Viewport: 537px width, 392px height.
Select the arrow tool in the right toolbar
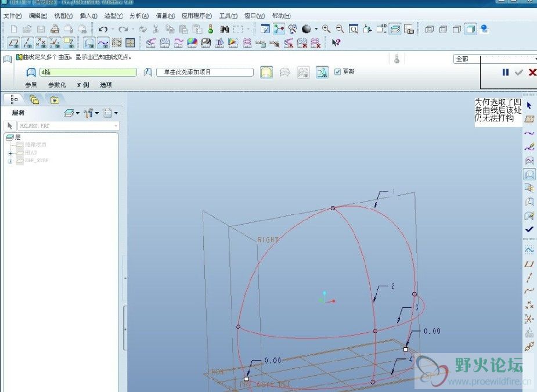point(529,105)
